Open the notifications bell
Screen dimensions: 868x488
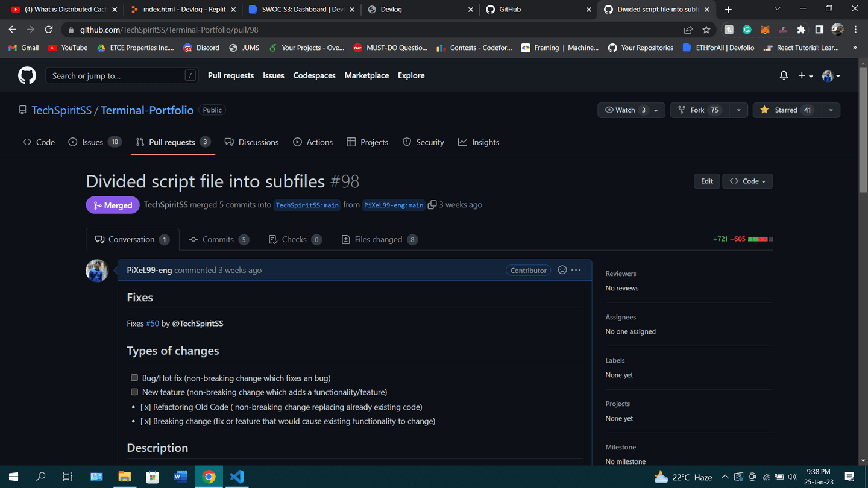(784, 75)
